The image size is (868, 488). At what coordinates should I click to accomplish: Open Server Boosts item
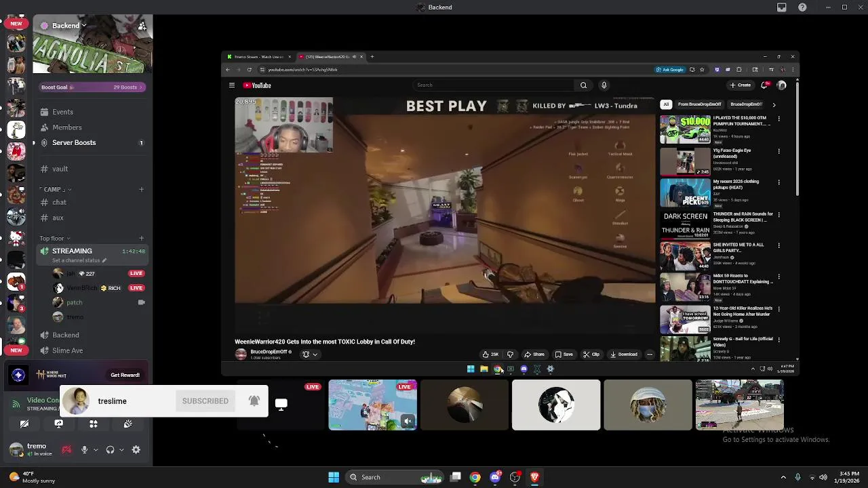(x=74, y=143)
